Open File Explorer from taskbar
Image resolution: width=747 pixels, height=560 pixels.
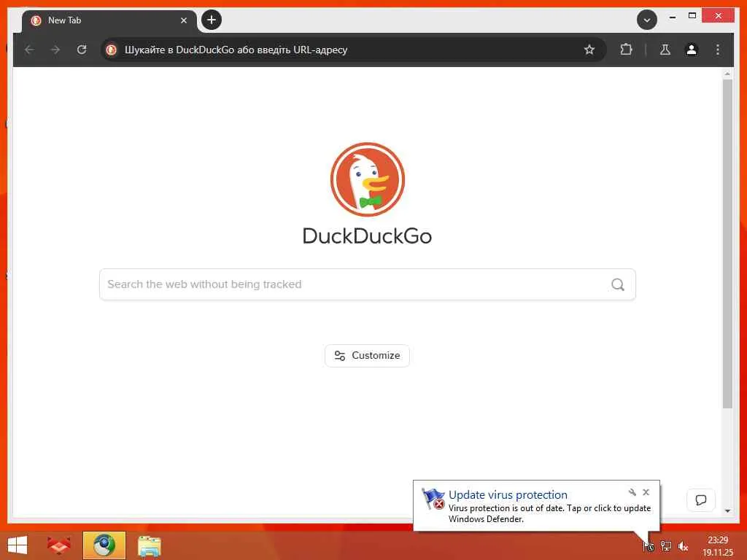149,545
